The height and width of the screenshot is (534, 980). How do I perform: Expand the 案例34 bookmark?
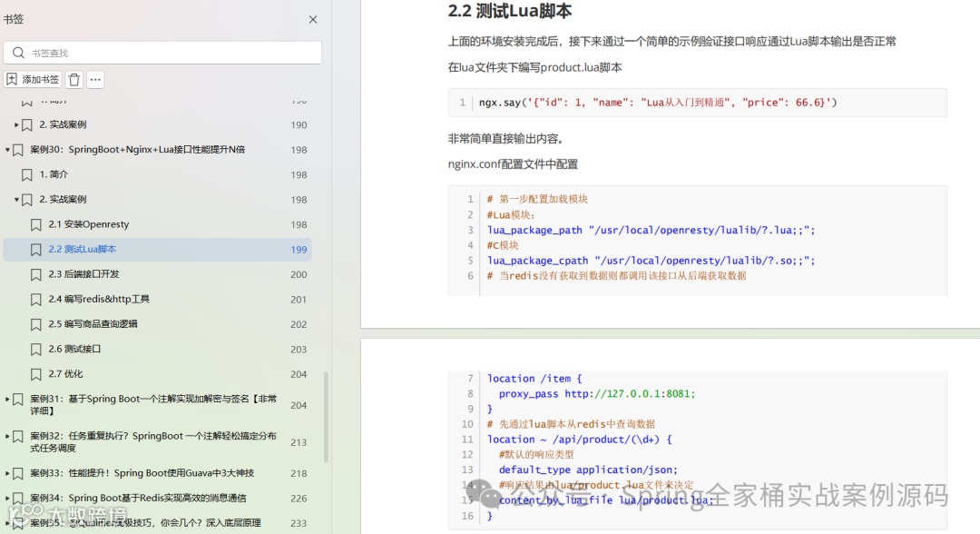(x=7, y=499)
